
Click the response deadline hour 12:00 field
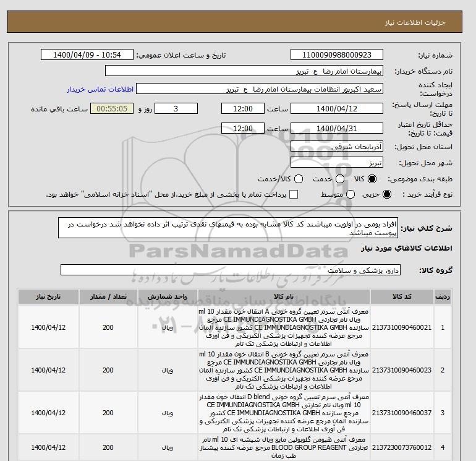pyautogui.click(x=242, y=108)
